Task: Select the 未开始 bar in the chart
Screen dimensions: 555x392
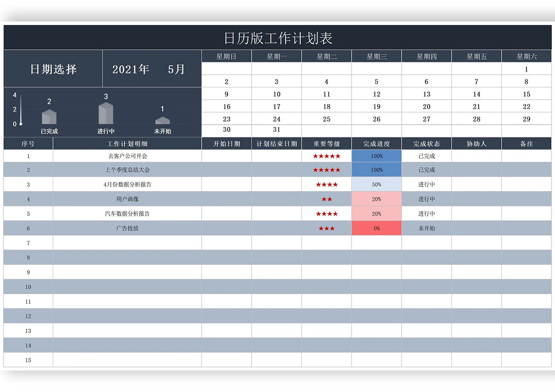Action: click(x=162, y=121)
